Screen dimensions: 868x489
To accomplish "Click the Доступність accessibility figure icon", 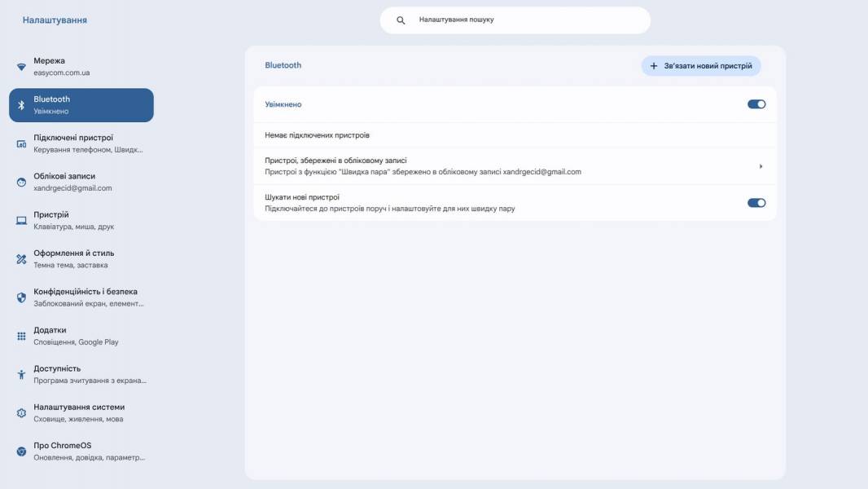I will pyautogui.click(x=21, y=374).
